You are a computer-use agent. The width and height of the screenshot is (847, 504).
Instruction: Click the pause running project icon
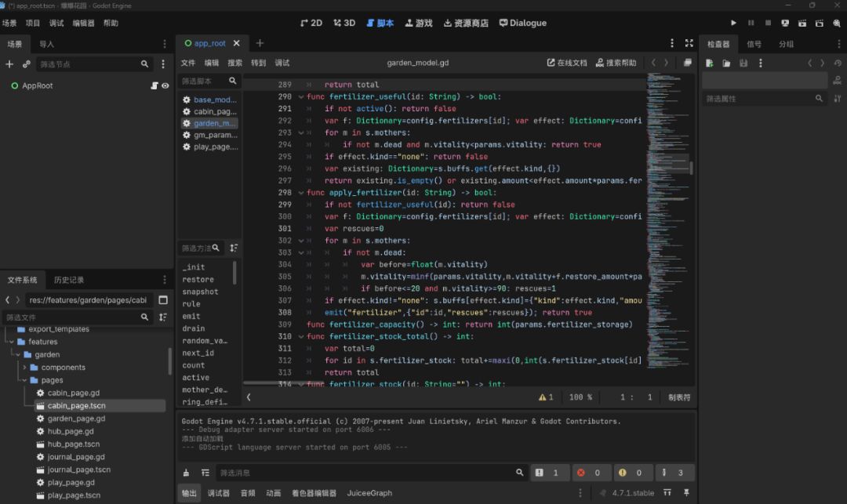[751, 23]
